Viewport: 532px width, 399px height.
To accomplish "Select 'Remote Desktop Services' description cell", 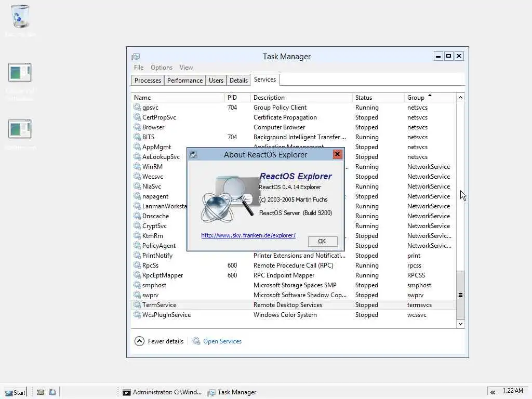I will pos(288,304).
